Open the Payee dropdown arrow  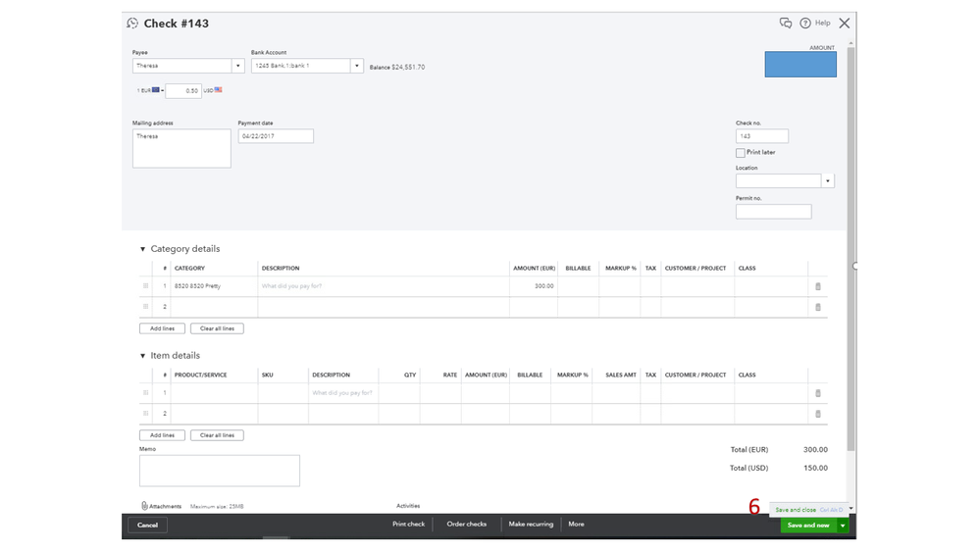(x=238, y=66)
